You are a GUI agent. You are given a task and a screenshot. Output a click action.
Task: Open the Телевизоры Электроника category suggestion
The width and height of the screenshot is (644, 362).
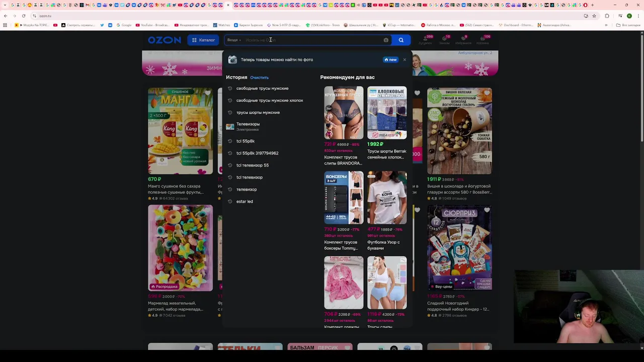pyautogui.click(x=248, y=127)
